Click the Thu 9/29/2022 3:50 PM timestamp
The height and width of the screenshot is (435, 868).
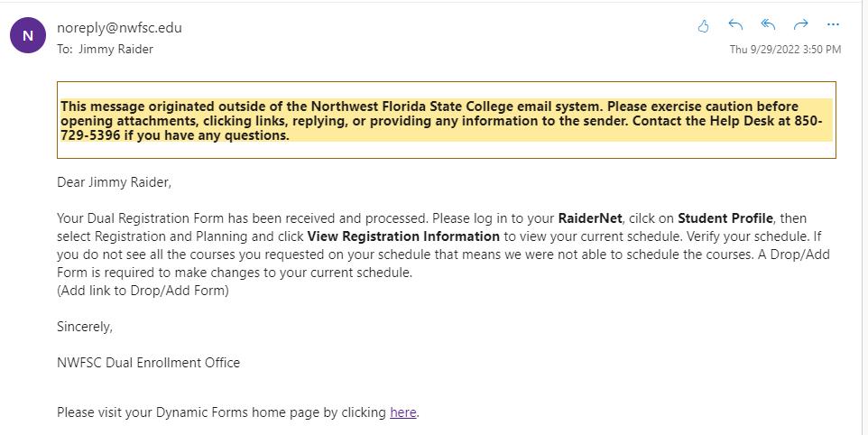click(785, 50)
